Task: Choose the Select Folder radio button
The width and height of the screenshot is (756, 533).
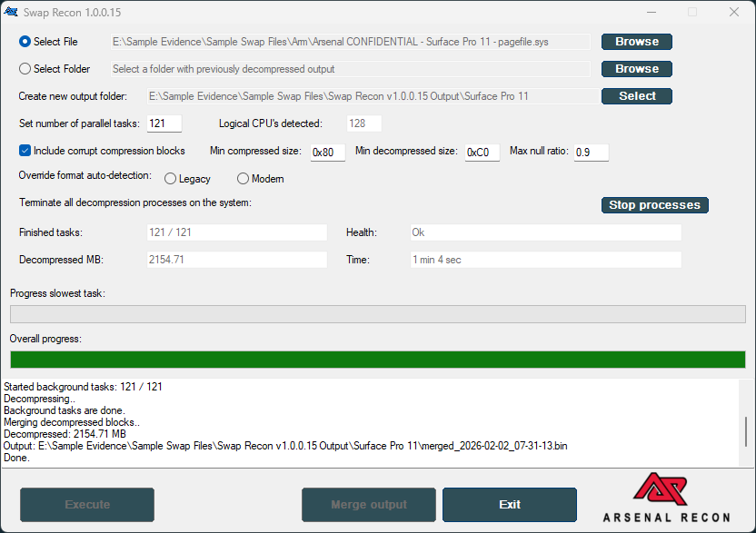Action: coord(25,69)
